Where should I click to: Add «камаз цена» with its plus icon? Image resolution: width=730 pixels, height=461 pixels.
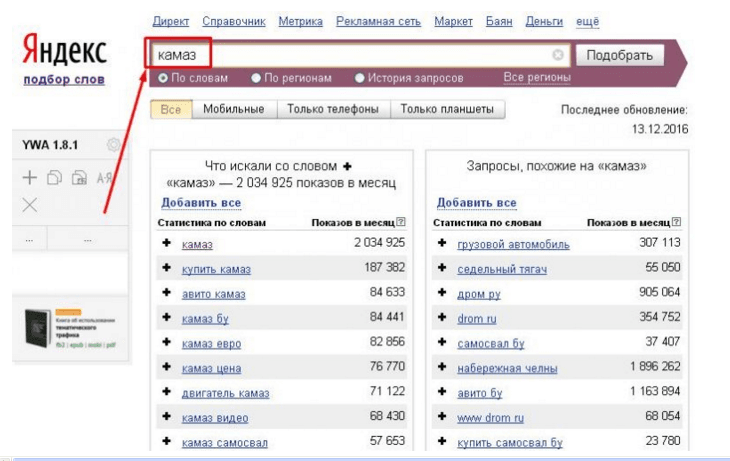coord(167,366)
